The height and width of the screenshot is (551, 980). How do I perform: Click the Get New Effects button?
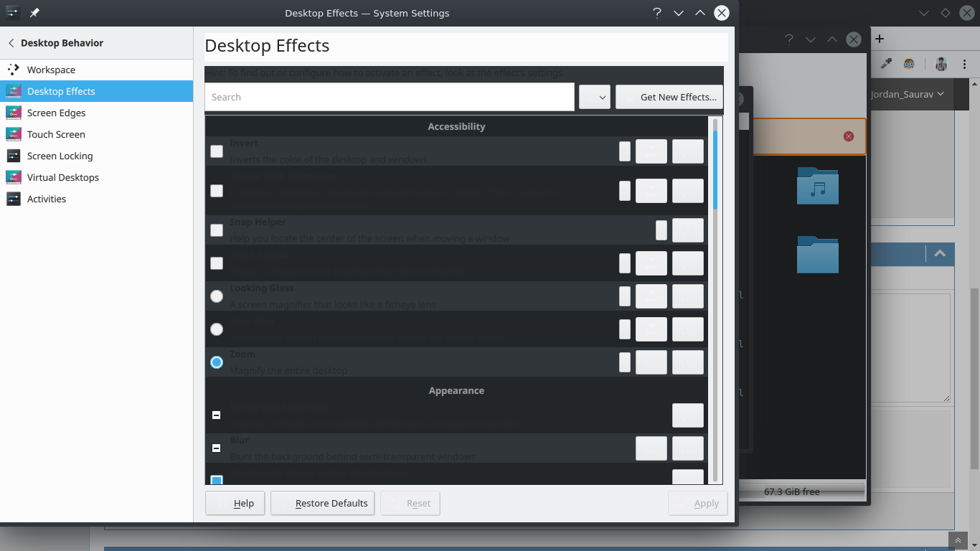point(669,97)
